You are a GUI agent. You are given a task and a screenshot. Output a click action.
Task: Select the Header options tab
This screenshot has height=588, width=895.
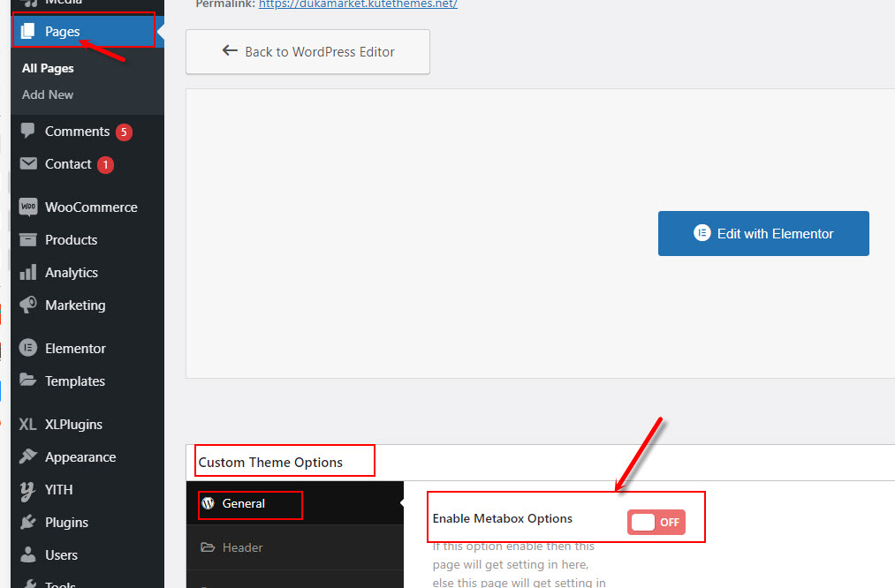click(x=294, y=547)
